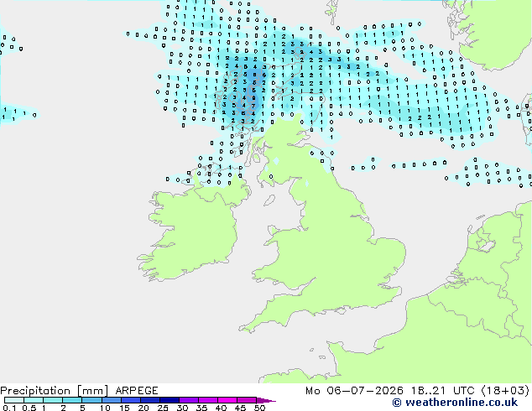
Task: Select the 25–30 mm dark navy swatch
Action: (x=170, y=400)
